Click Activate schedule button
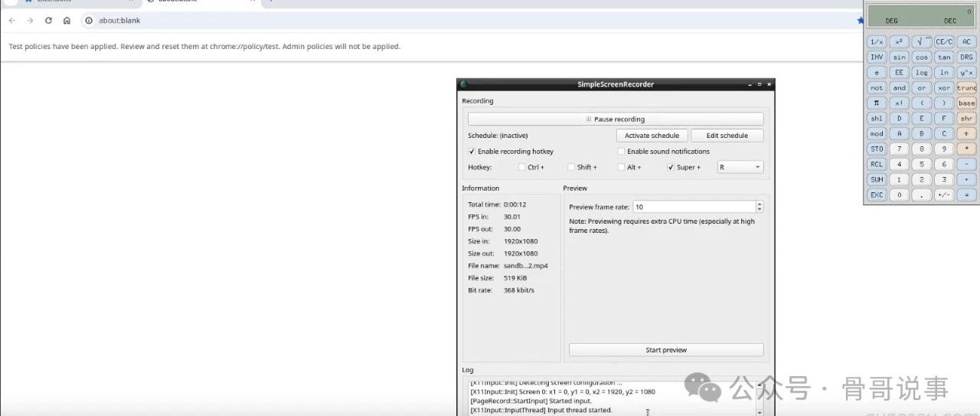980x416 pixels. [x=652, y=136]
